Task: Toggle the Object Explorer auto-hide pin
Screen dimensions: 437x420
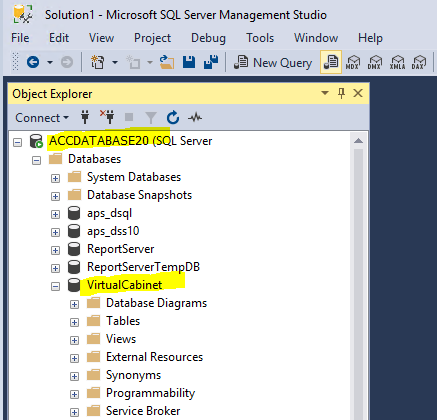Action: point(341,93)
